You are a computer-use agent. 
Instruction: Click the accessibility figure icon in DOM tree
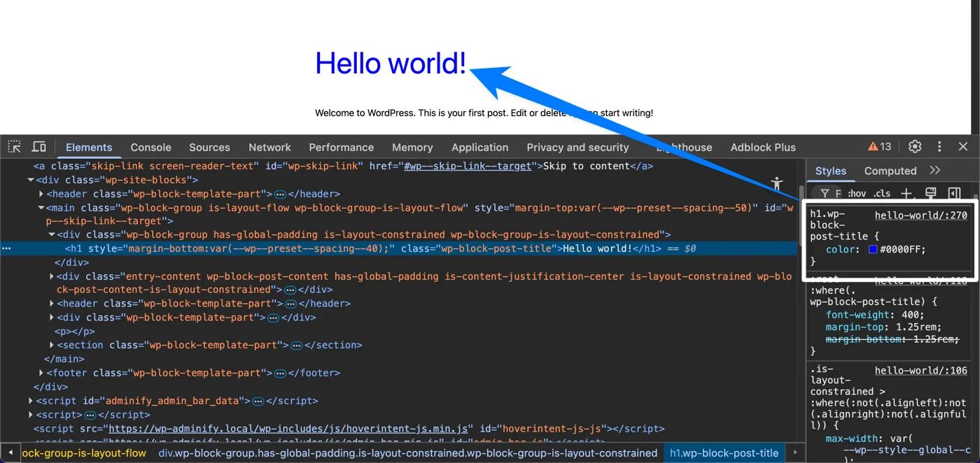[776, 184]
